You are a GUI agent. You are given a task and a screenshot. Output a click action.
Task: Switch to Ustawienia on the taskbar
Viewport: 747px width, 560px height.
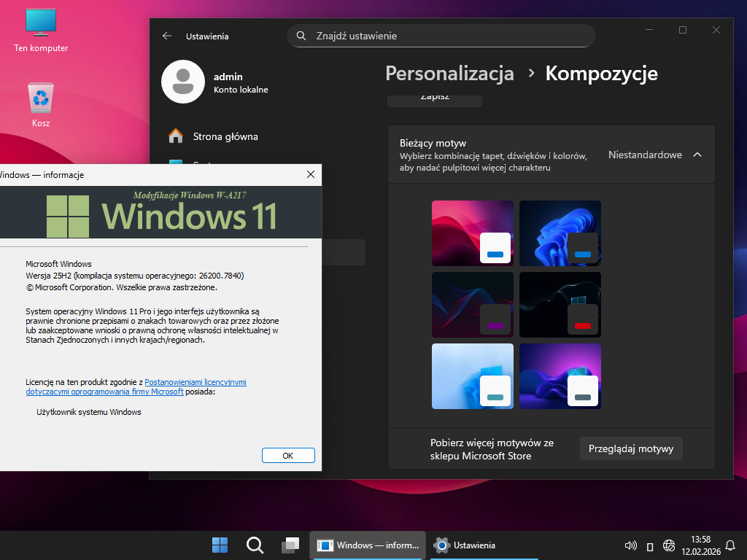pyautogui.click(x=465, y=545)
